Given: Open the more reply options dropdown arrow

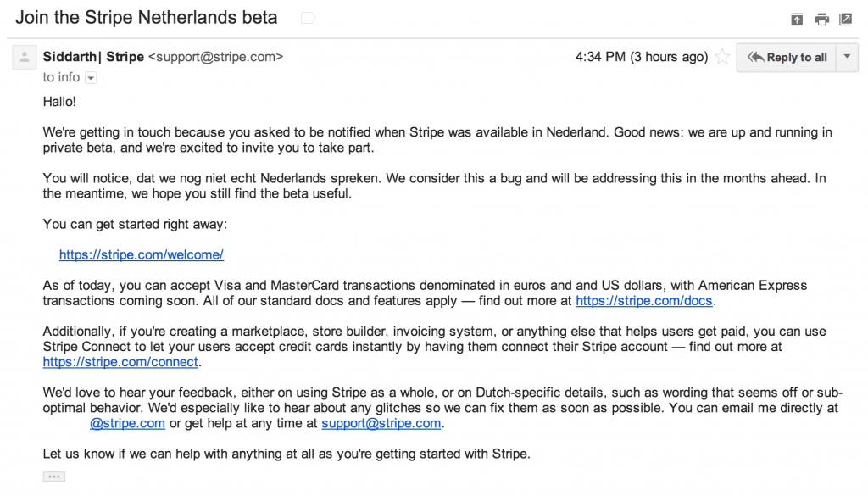Looking at the screenshot, I should tap(848, 58).
